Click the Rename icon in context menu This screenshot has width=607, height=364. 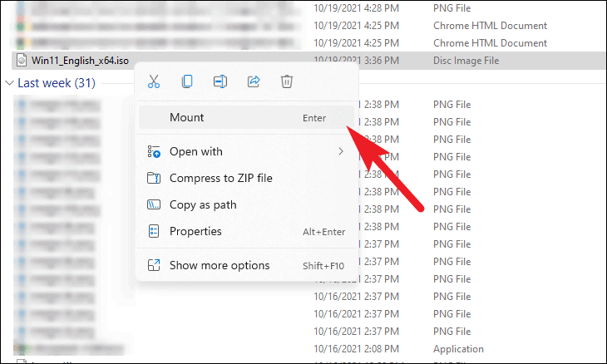220,81
